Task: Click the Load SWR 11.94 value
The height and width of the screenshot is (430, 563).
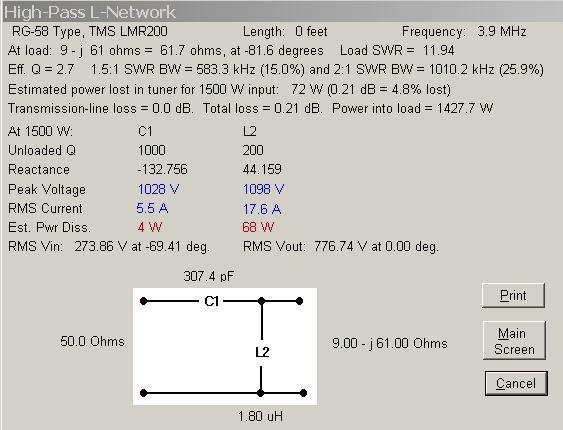Action: coord(438,51)
